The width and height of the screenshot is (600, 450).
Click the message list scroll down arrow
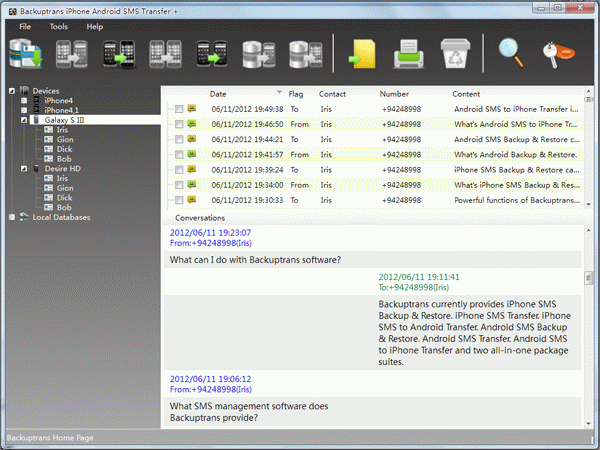[589, 205]
